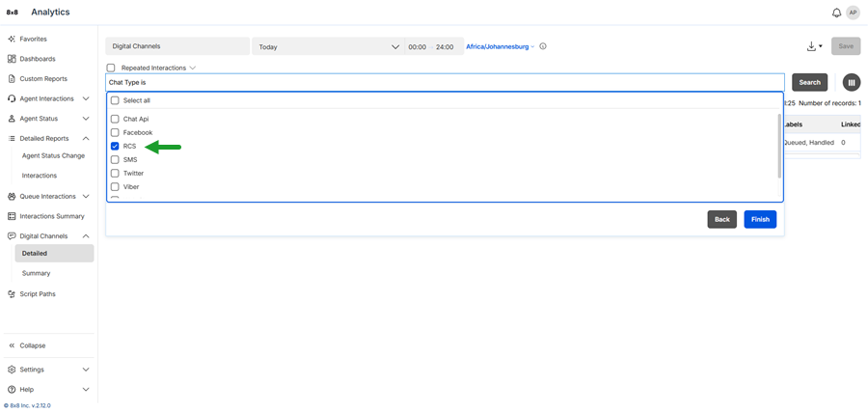The height and width of the screenshot is (412, 868).
Task: Open the AP user avatar menu
Action: tap(853, 13)
